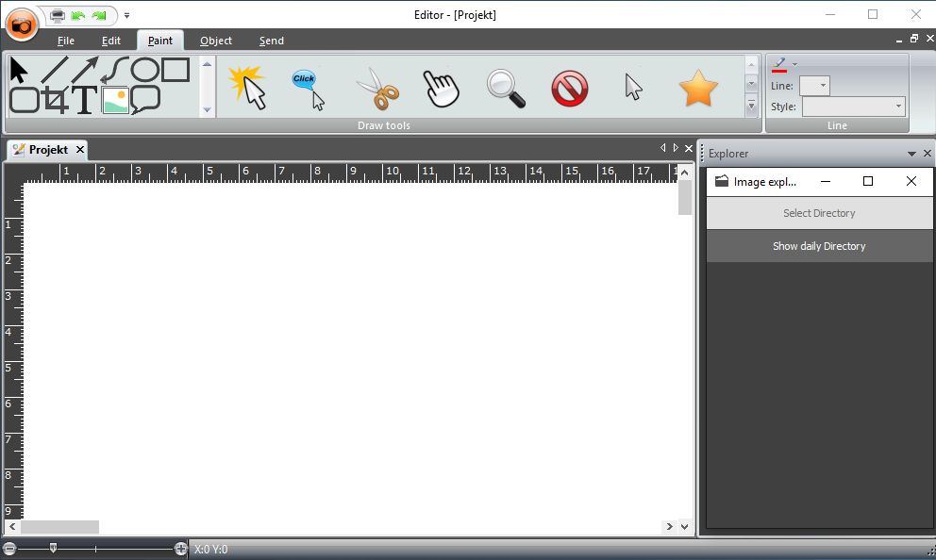Image resolution: width=936 pixels, height=560 pixels.
Task: Move to next document tab with right arrow
Action: [x=676, y=148]
